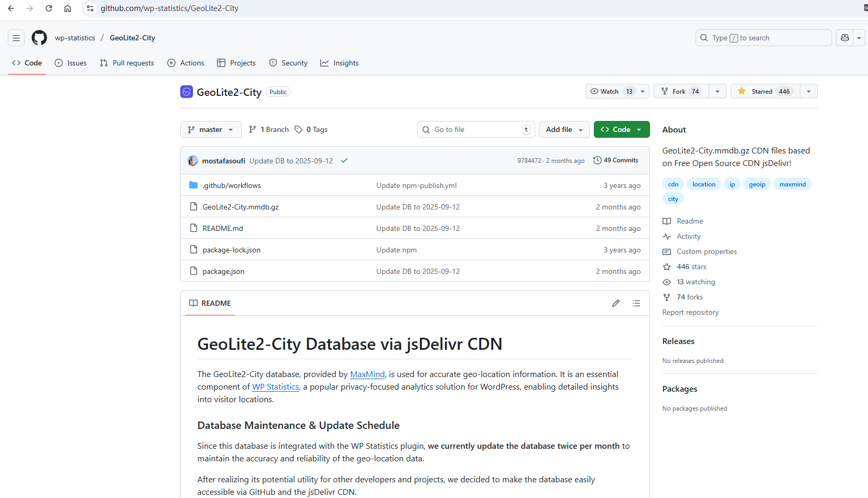Open the README outline list icon

636,303
